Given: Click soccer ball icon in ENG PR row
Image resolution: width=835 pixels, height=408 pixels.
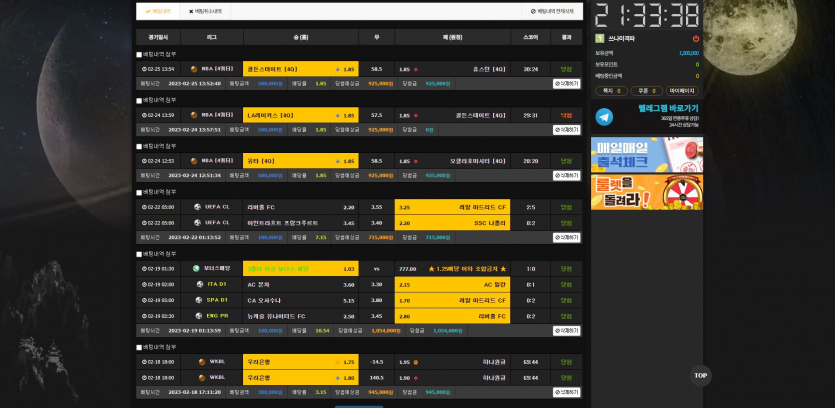Looking at the screenshot, I should pos(197,315).
